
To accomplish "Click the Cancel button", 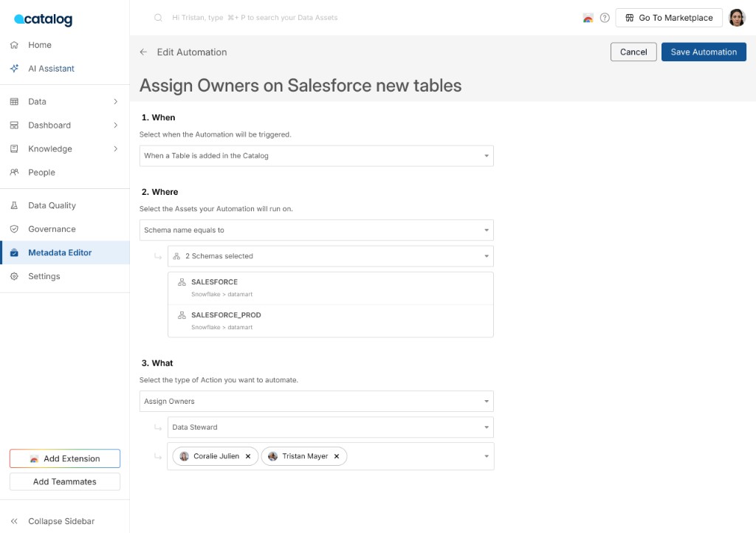I will point(633,52).
